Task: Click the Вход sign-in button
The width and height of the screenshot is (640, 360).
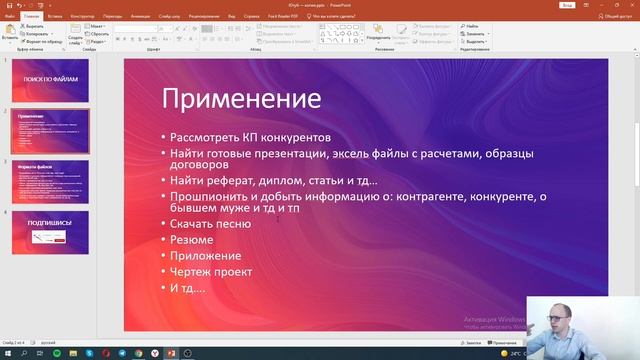Action: tap(567, 5)
